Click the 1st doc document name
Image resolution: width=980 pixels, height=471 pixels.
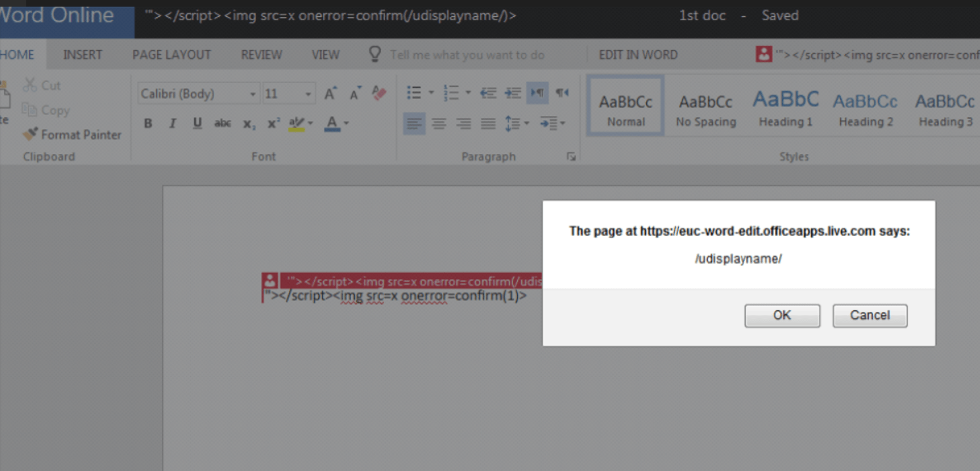tap(702, 15)
